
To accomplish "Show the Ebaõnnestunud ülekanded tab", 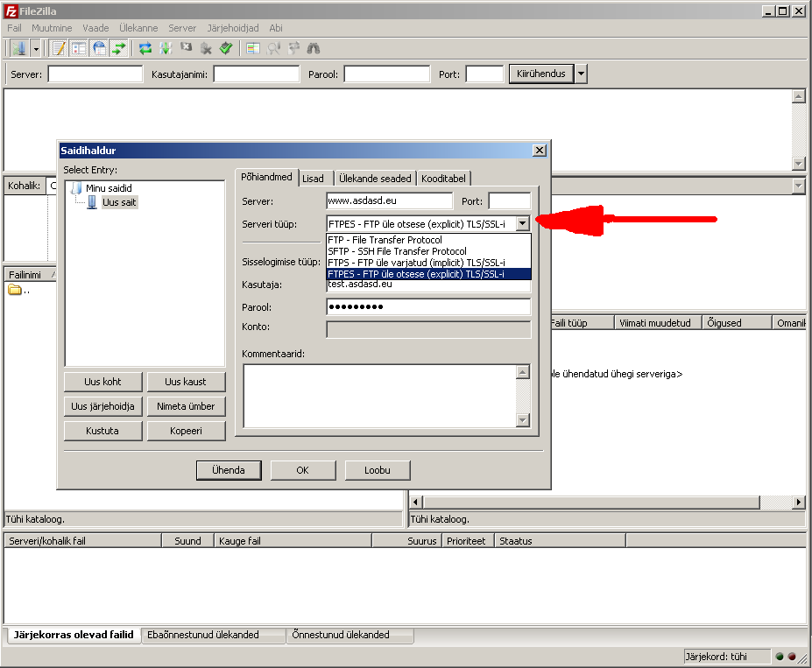I will click(x=214, y=635).
